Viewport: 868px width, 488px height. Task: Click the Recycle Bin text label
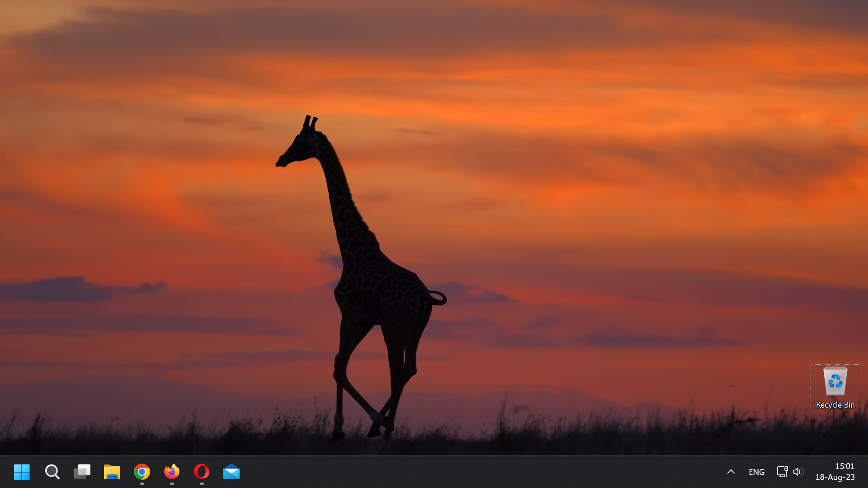pyautogui.click(x=835, y=405)
